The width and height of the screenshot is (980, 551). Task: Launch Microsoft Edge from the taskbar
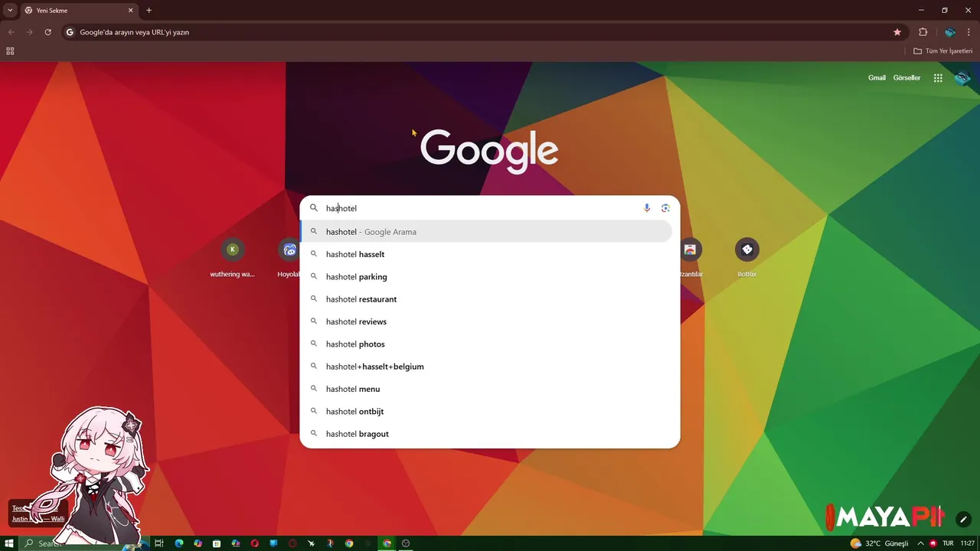tap(179, 543)
